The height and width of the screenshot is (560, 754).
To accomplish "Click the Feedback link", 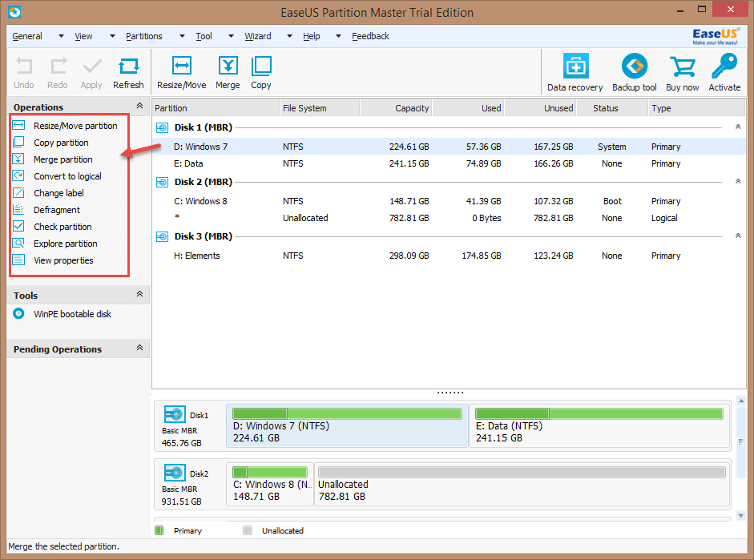I will pos(370,36).
